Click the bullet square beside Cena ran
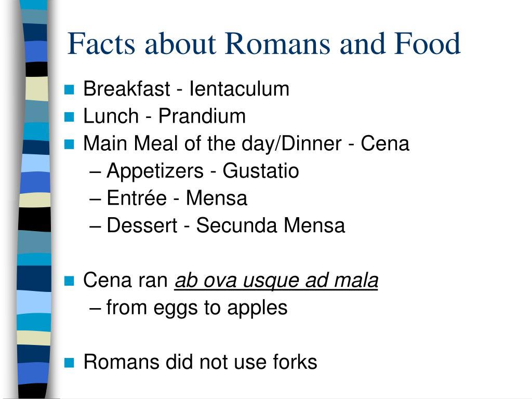The height and width of the screenshot is (399, 532). pos(69,281)
